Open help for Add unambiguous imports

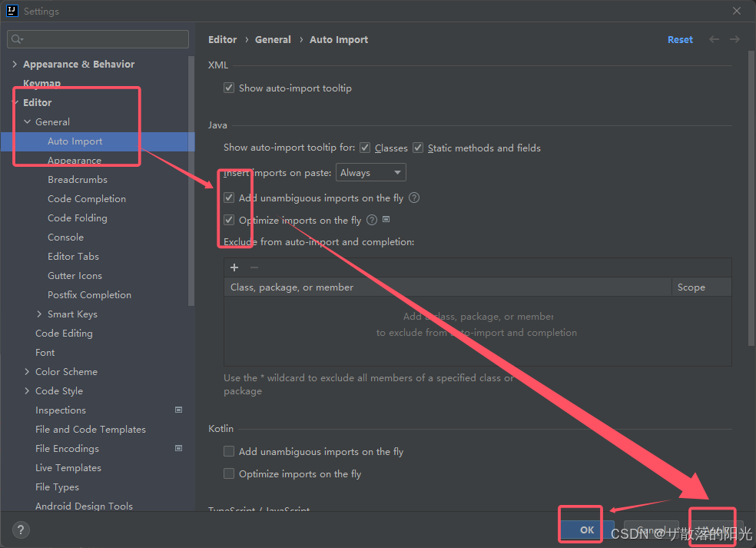[414, 198]
